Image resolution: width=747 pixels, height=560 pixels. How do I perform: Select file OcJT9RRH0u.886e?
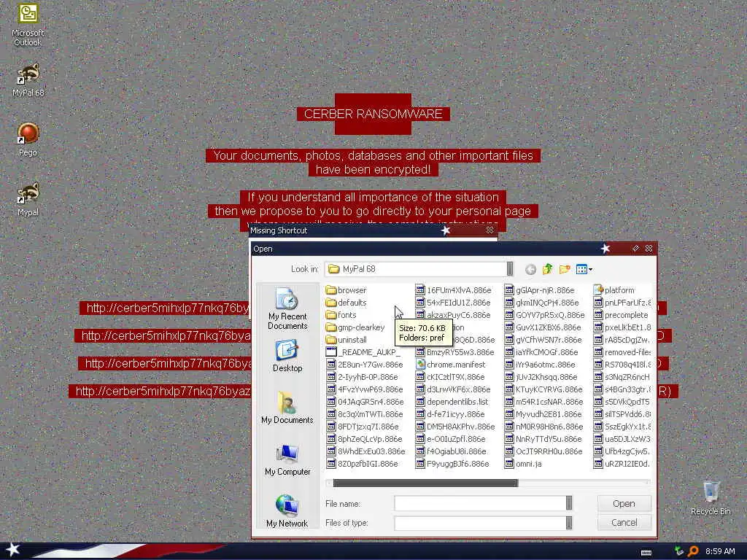(543, 451)
